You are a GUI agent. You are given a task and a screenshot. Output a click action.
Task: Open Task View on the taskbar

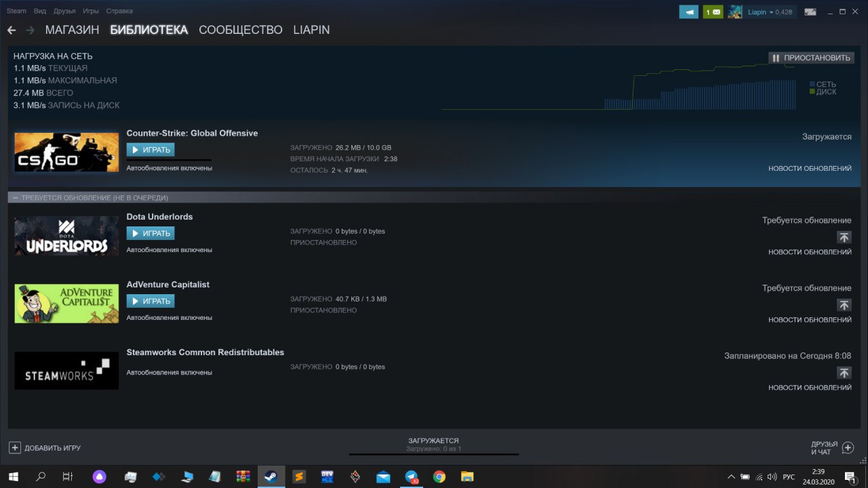[67, 477]
